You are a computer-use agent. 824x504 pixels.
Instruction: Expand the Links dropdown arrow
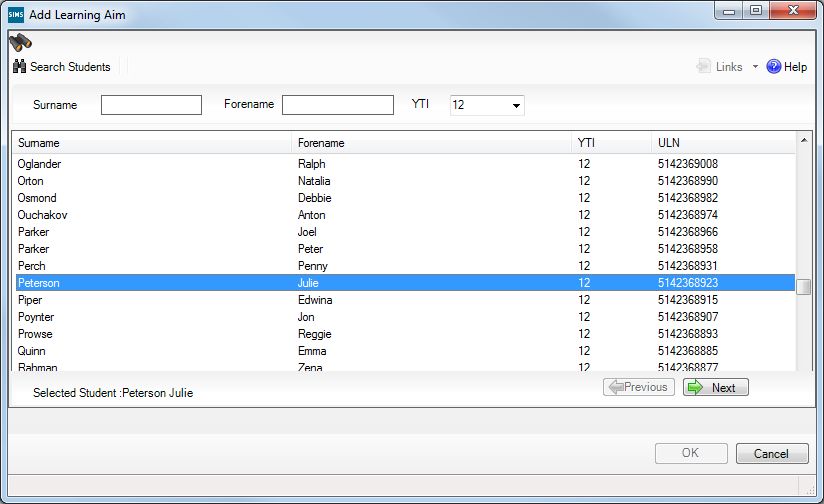(x=755, y=67)
